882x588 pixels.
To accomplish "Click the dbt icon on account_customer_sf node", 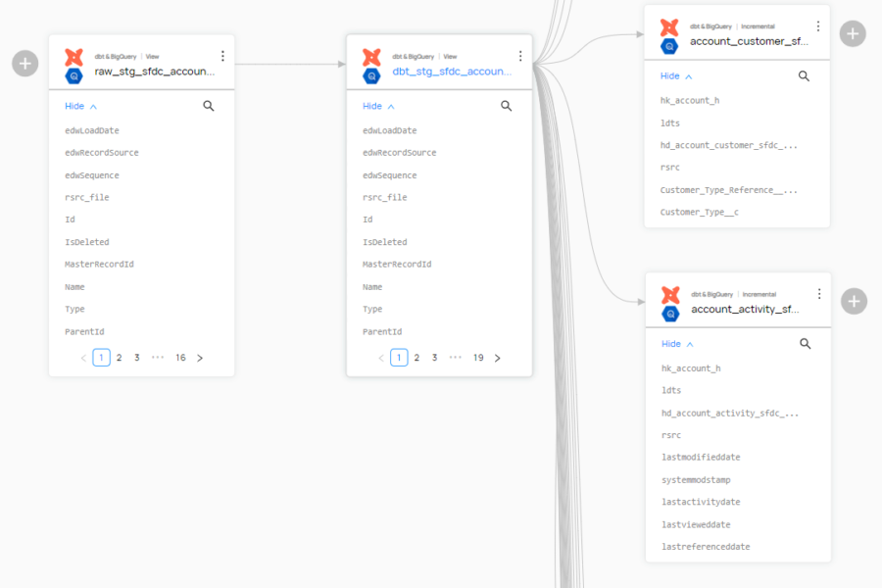I will tap(670, 28).
